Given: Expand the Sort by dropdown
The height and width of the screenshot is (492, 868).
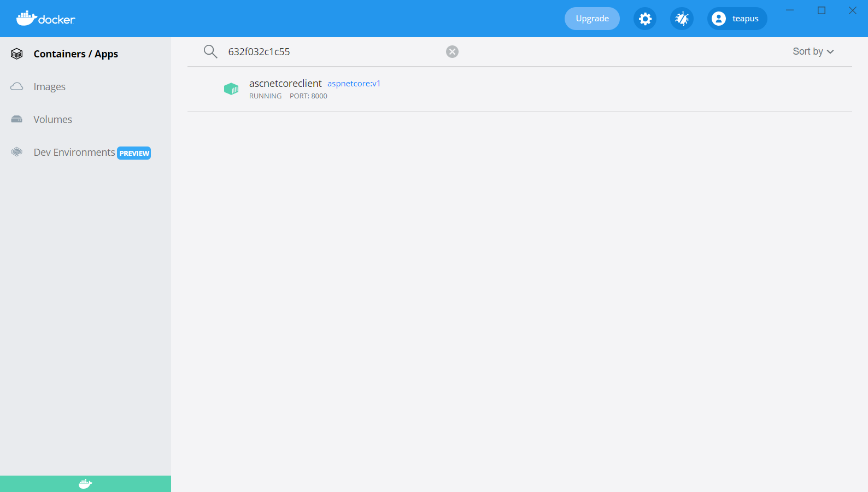Looking at the screenshot, I should click(813, 51).
